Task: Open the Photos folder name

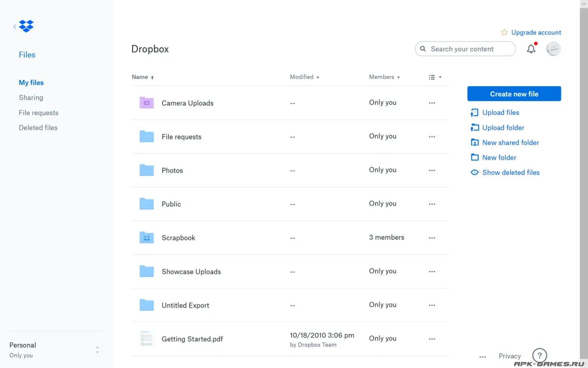Action: 172,170
